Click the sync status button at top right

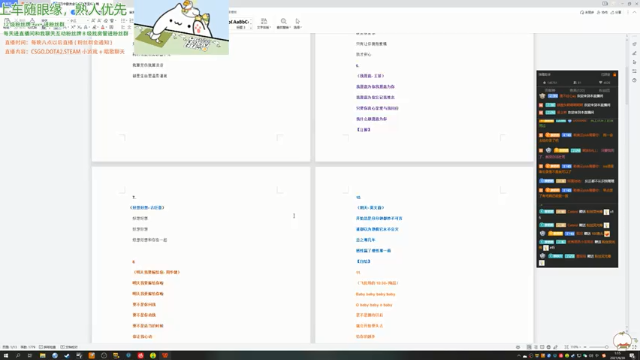(x=587, y=12)
